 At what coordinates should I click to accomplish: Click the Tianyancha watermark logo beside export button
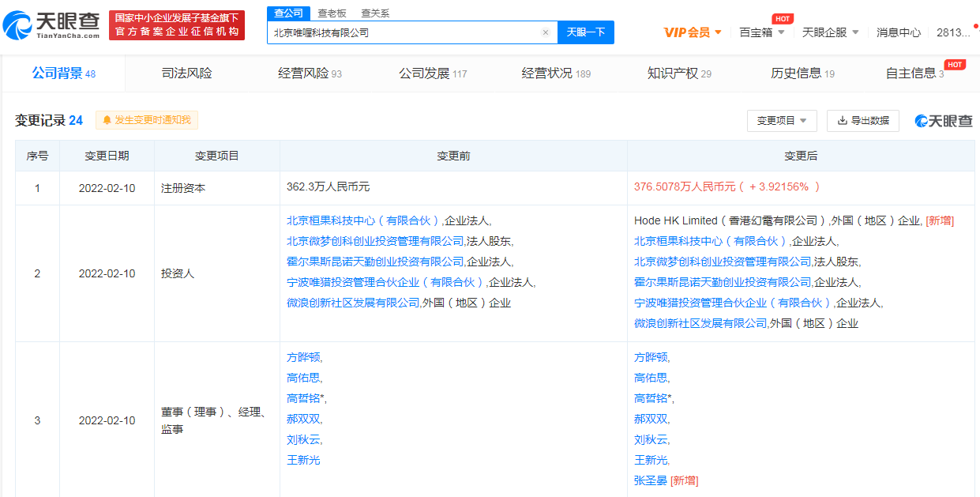[x=944, y=120]
